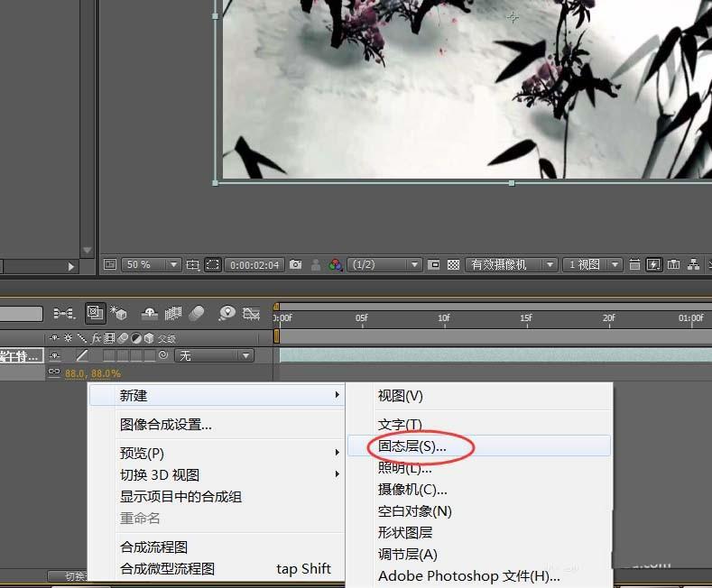Expand the 切换 3D 视图 submenu

tap(217, 474)
